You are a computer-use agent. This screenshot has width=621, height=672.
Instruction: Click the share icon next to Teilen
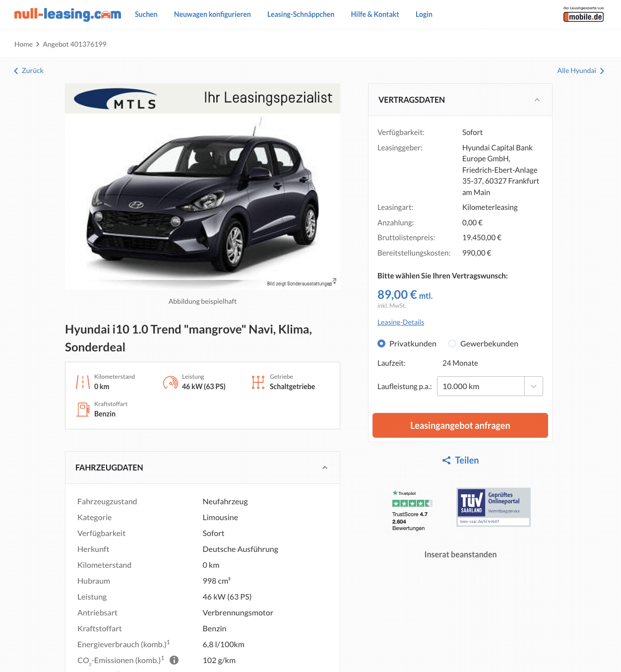point(446,461)
